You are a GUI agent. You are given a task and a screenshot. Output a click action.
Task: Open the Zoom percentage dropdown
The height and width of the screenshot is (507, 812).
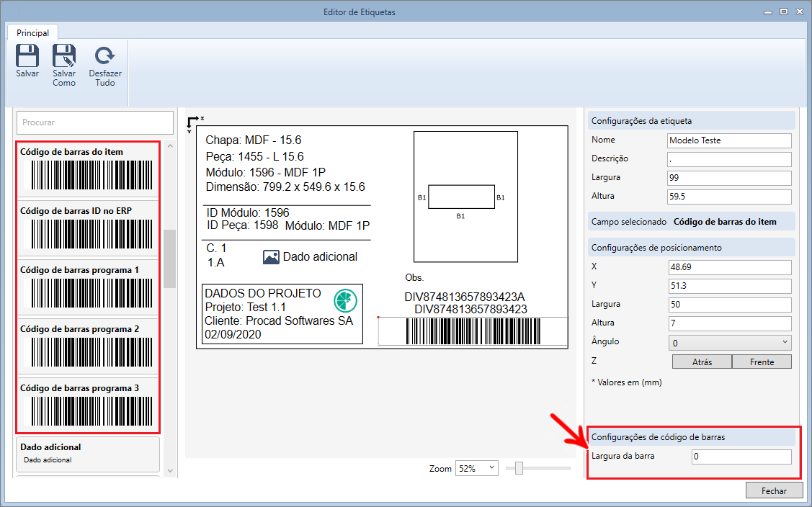[476, 468]
